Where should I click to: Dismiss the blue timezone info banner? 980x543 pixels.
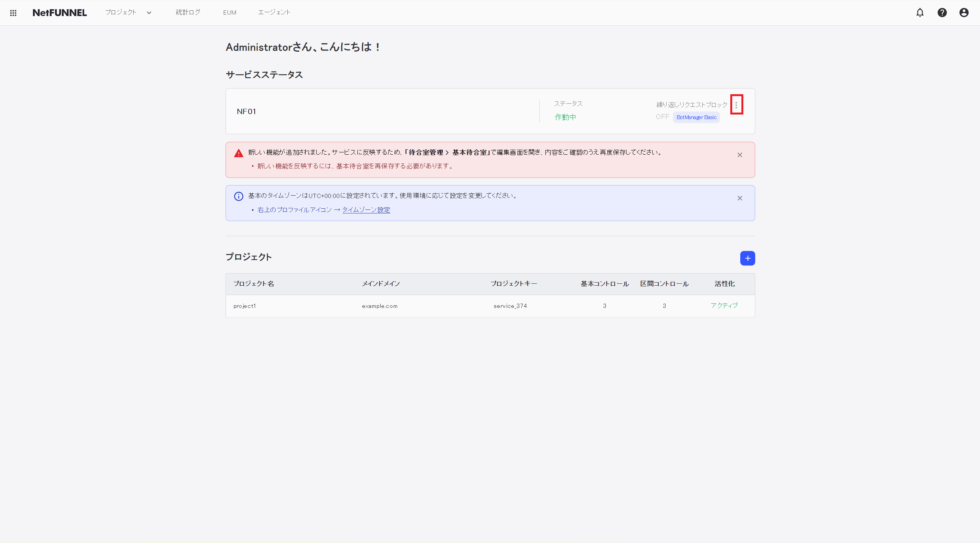click(x=739, y=198)
